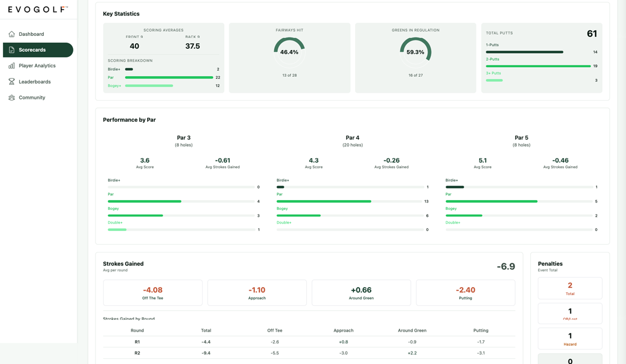Click the Par 3 Double+ bar
This screenshot has height=364, width=626.
181,230
